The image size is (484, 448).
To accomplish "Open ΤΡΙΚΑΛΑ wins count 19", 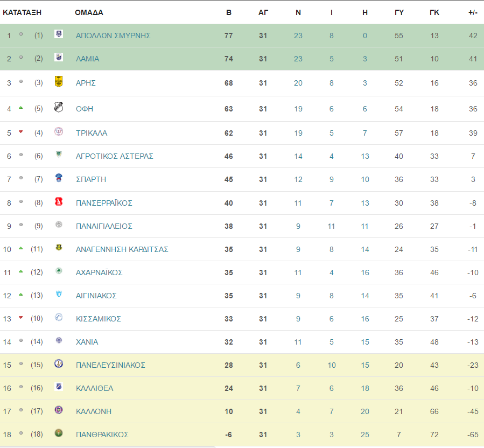I will coord(298,133).
